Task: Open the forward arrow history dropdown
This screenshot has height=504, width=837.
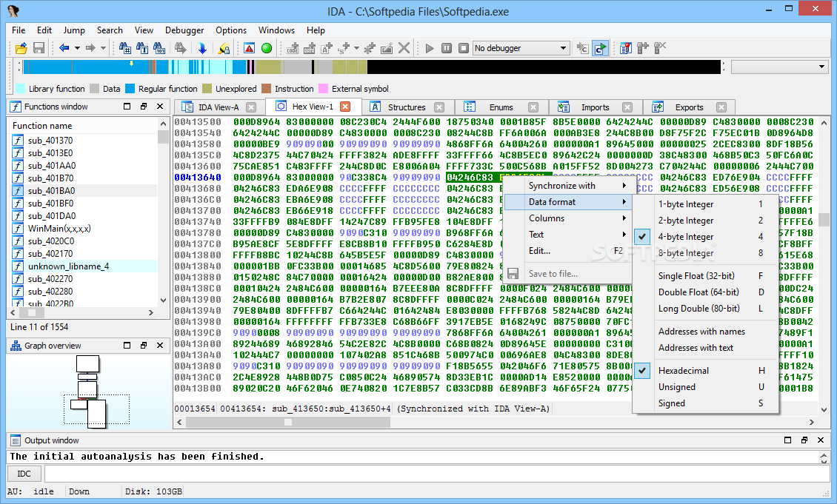Action: point(104,48)
